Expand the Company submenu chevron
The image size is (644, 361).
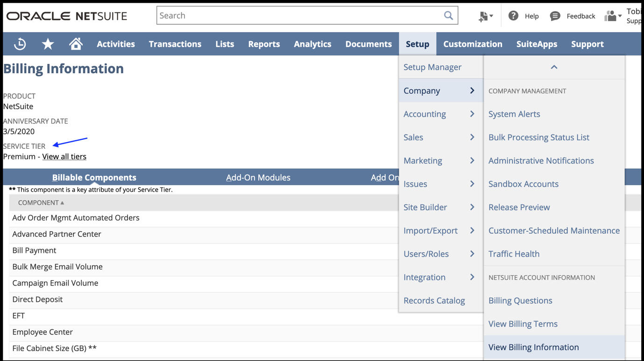point(472,90)
